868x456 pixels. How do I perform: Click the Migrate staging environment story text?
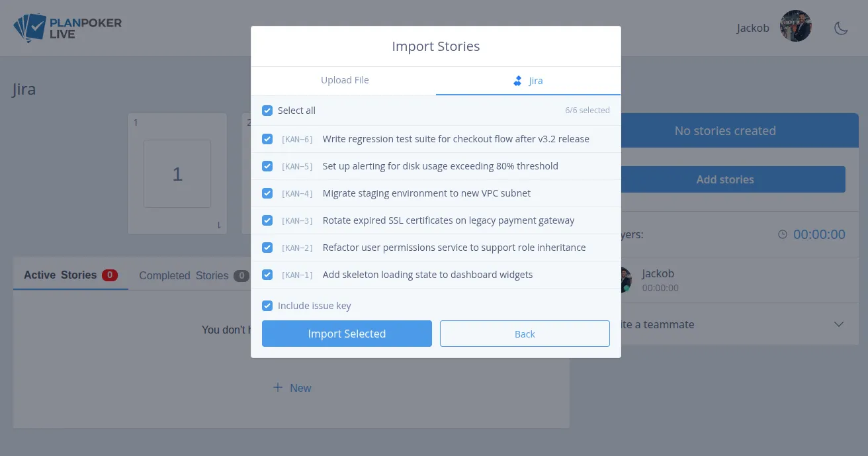tap(427, 193)
